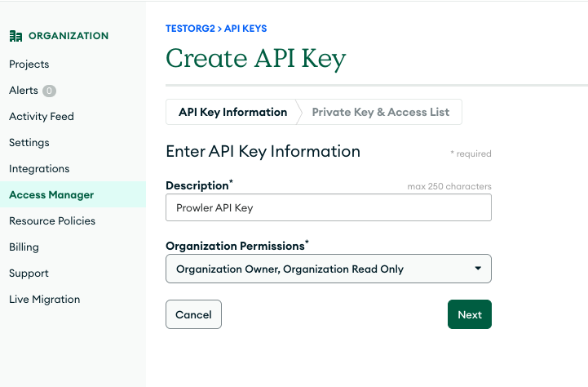Click the Organization Permissions dropdown arrow
This screenshot has width=588, height=387.
click(x=478, y=269)
